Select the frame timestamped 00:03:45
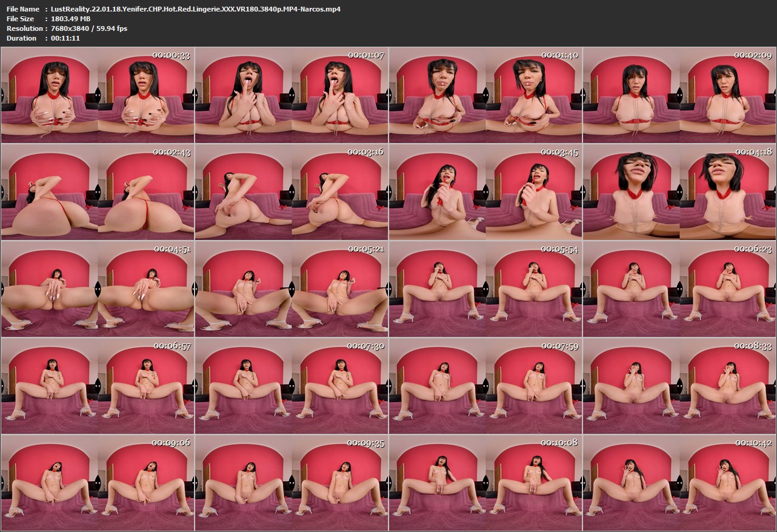The image size is (777, 532). tap(485, 192)
